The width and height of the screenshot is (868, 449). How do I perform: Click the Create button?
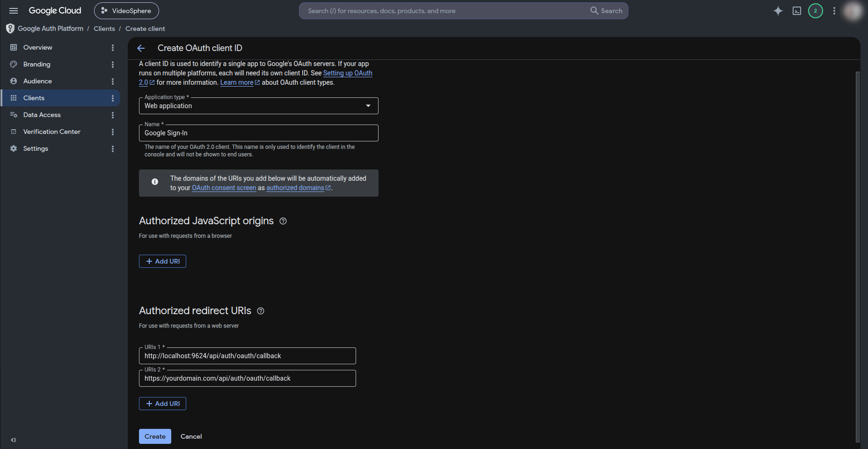155,436
